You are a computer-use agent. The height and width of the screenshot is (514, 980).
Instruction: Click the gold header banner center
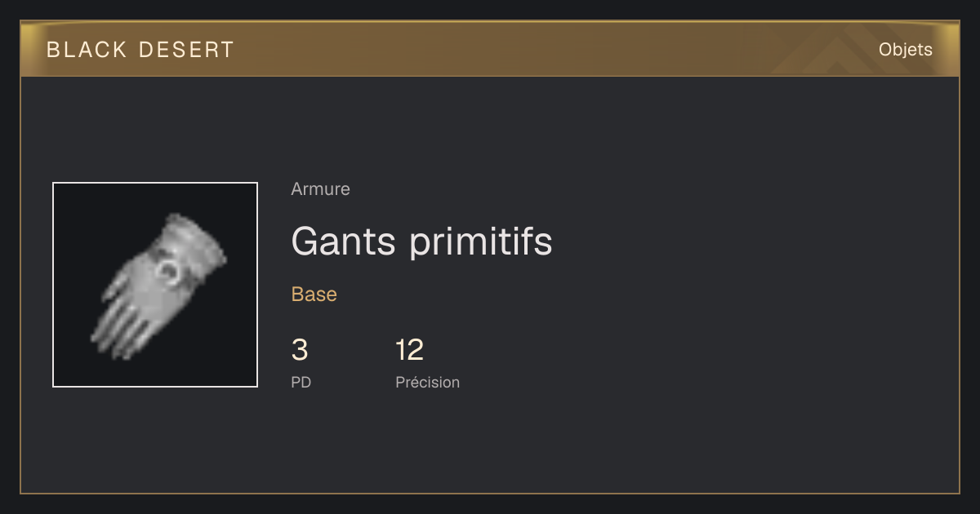(490, 49)
